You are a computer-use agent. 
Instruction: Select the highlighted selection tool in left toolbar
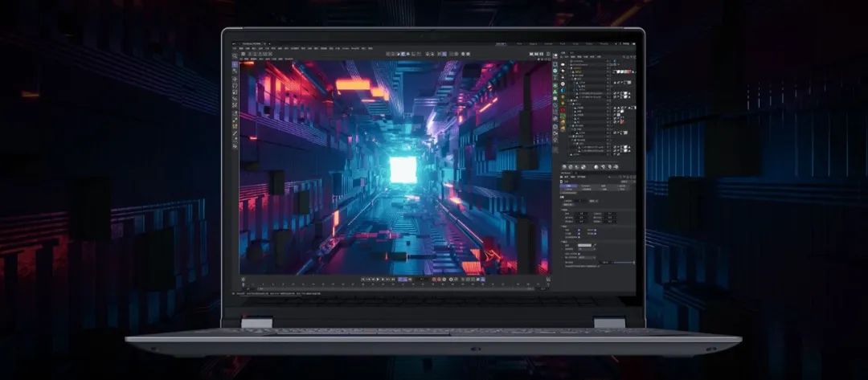(x=235, y=64)
